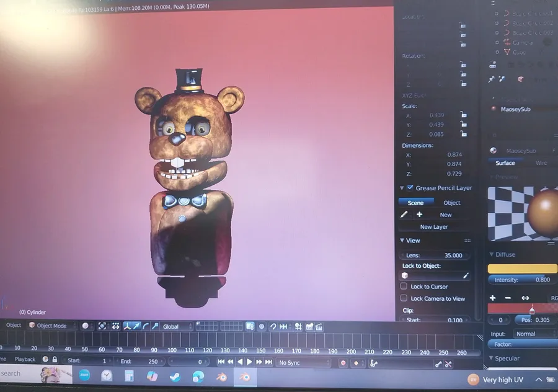Enable Lock to Cursor checkbox
The image size is (558, 392).
pyautogui.click(x=404, y=286)
